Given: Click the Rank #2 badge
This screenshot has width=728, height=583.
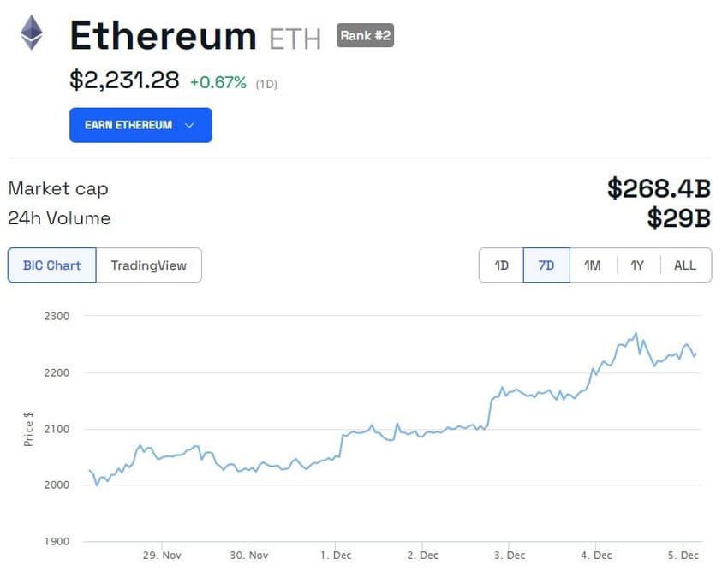Looking at the screenshot, I should coord(365,36).
